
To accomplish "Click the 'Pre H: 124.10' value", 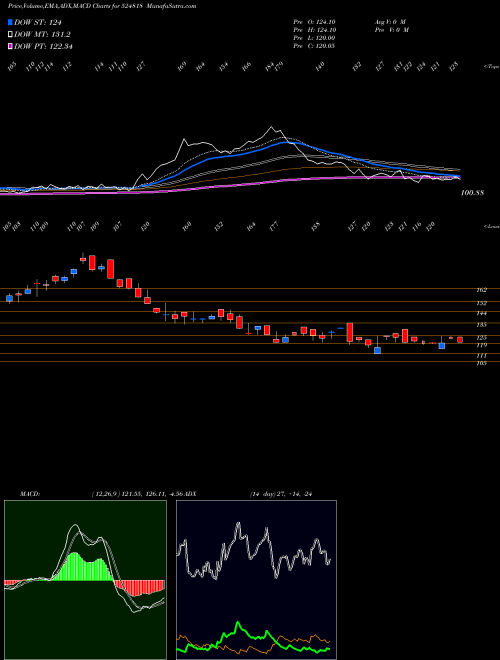I will pyautogui.click(x=314, y=30).
